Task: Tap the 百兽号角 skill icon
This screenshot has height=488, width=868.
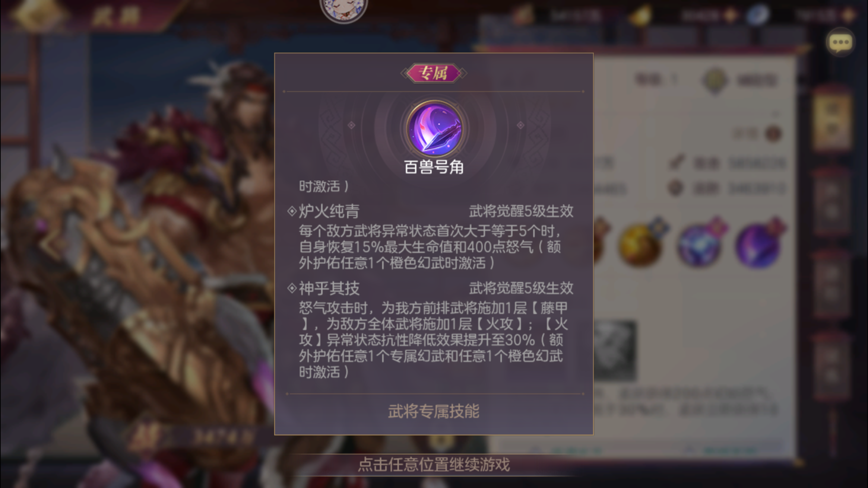Action: click(x=434, y=128)
